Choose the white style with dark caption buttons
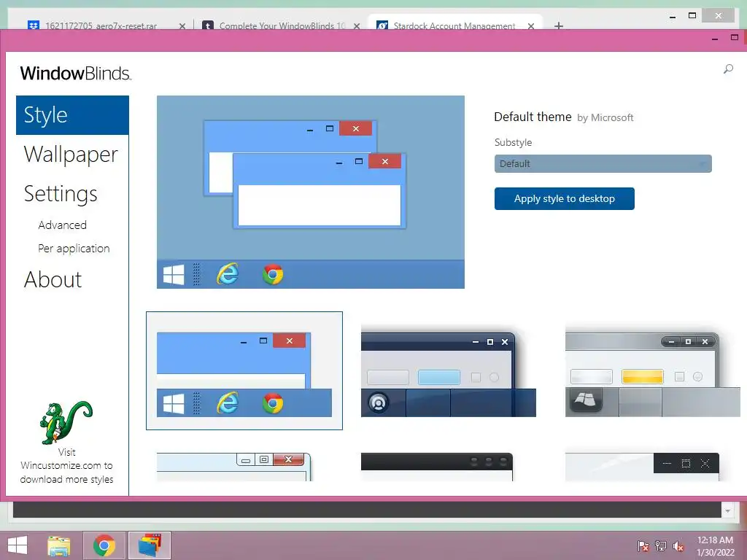This screenshot has width=747, height=560. [x=642, y=467]
